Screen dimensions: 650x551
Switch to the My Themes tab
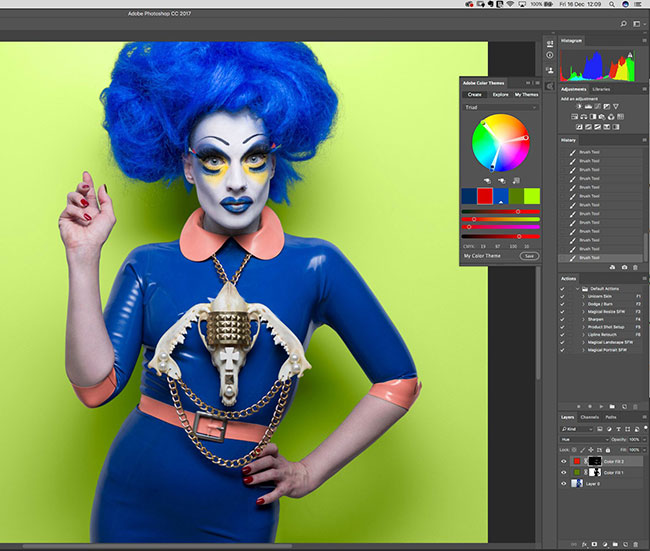[526, 95]
